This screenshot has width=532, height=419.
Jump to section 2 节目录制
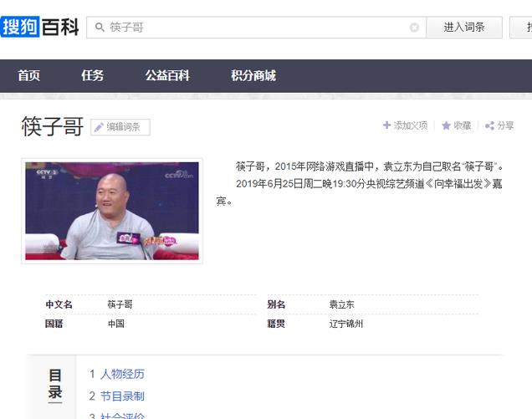pos(122,396)
